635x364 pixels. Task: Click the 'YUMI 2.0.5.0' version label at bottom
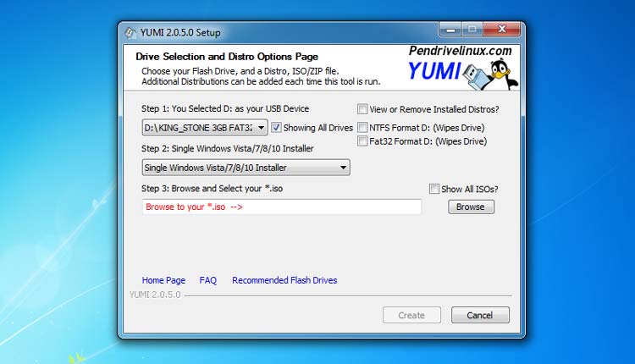(x=155, y=295)
